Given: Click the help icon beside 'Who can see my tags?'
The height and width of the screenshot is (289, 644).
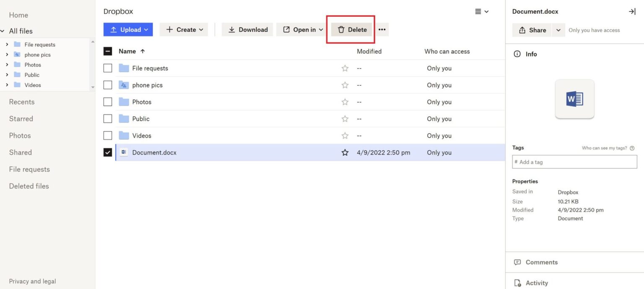Looking at the screenshot, I should tap(632, 148).
